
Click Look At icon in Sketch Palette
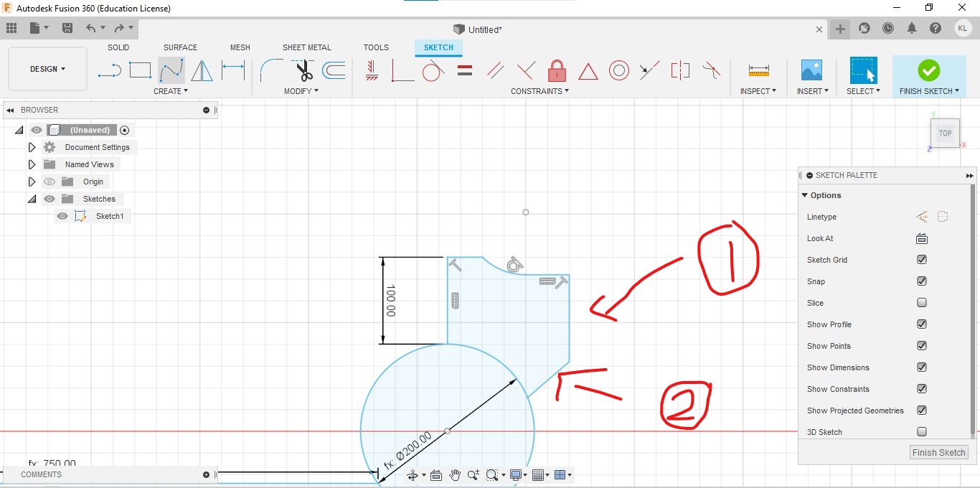pyautogui.click(x=922, y=238)
